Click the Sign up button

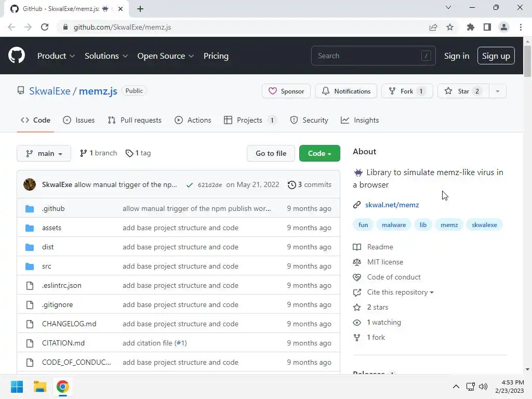[x=496, y=56]
